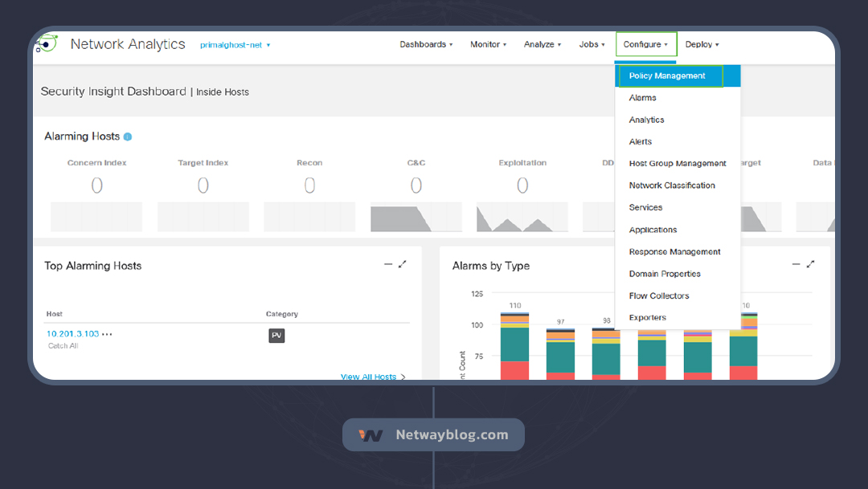Click the Network Analytics logo icon
Image resolution: width=868 pixels, height=489 pixels.
pos(47,44)
